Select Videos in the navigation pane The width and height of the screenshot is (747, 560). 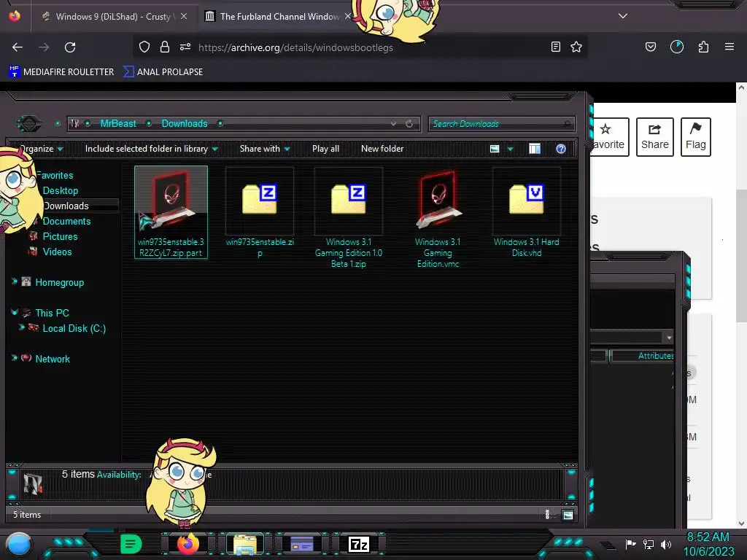(x=57, y=252)
